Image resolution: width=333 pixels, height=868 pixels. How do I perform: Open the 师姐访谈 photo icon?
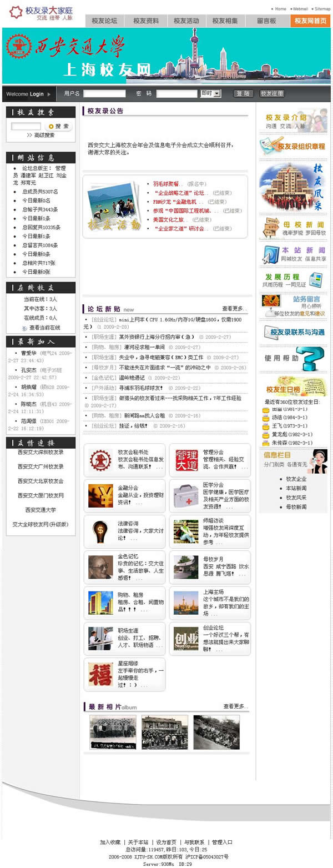(186, 531)
